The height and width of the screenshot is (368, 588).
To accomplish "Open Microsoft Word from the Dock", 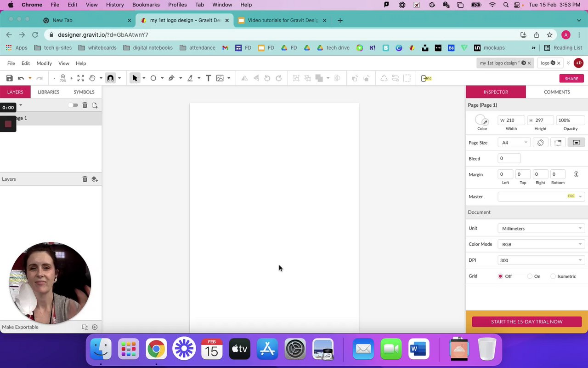I will click(x=418, y=349).
